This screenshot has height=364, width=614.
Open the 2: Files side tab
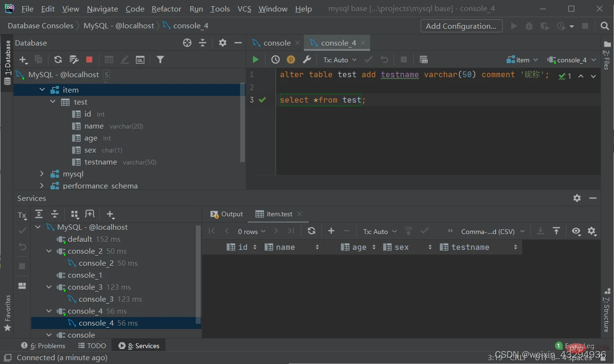pos(607,56)
